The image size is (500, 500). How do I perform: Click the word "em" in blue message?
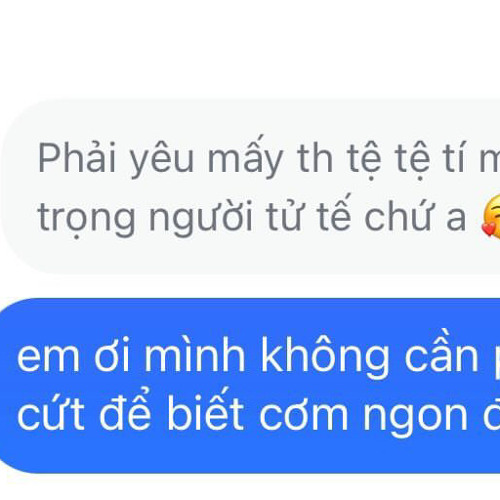(49, 359)
